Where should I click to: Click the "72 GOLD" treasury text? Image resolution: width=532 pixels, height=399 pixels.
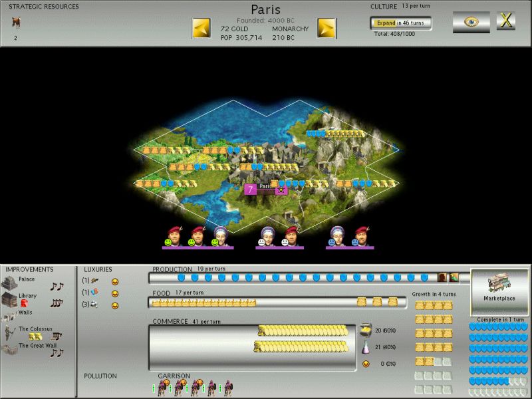pyautogui.click(x=234, y=29)
